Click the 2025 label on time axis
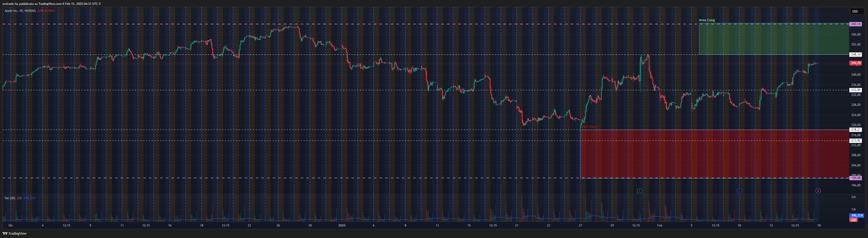 click(x=342, y=225)
